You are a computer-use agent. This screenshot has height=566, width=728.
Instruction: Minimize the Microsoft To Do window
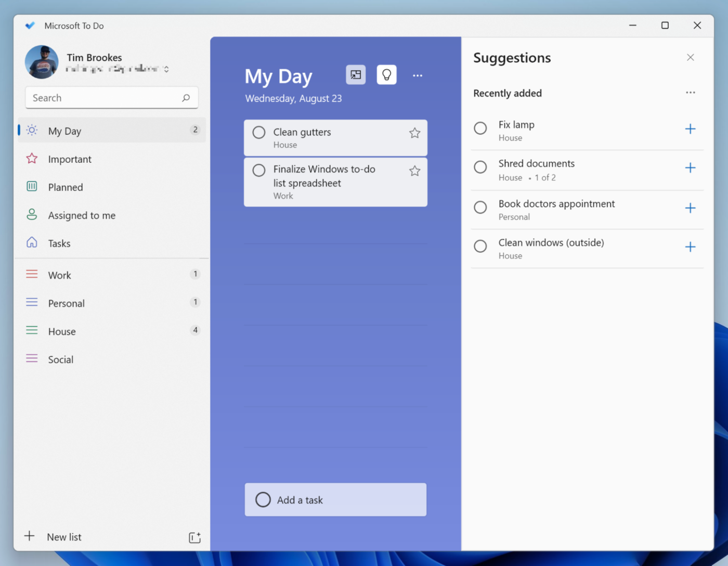633,25
